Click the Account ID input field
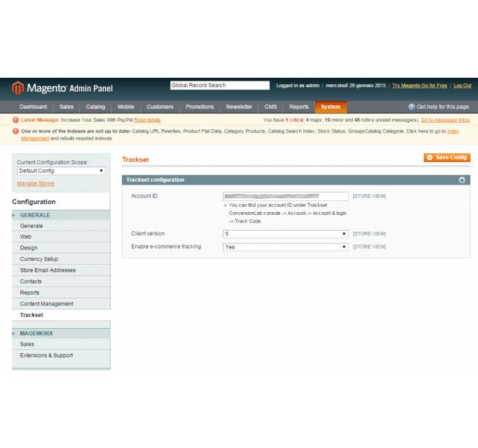 (285, 196)
